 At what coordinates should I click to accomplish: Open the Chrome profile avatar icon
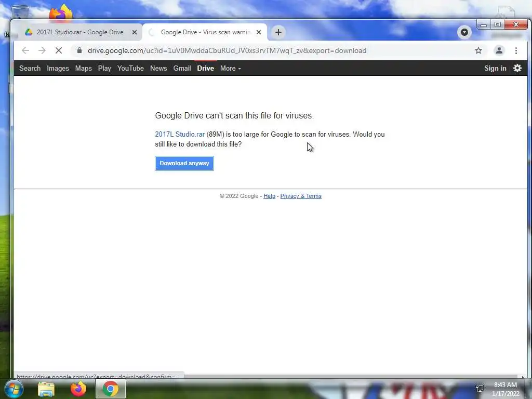[499, 50]
